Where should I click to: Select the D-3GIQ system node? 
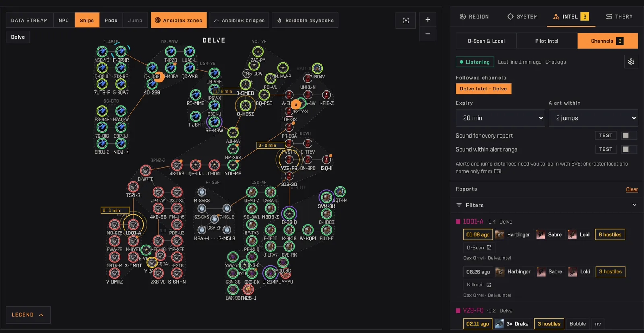click(289, 214)
